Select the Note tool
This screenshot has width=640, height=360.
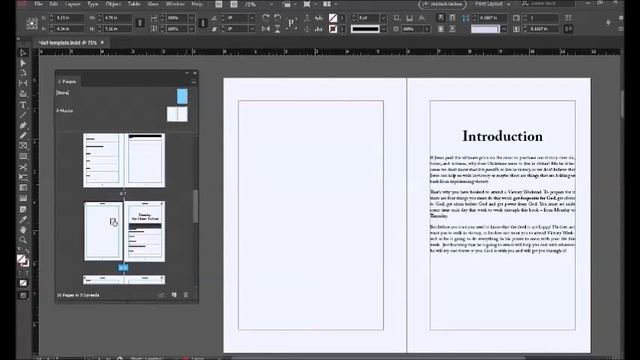pyautogui.click(x=23, y=209)
